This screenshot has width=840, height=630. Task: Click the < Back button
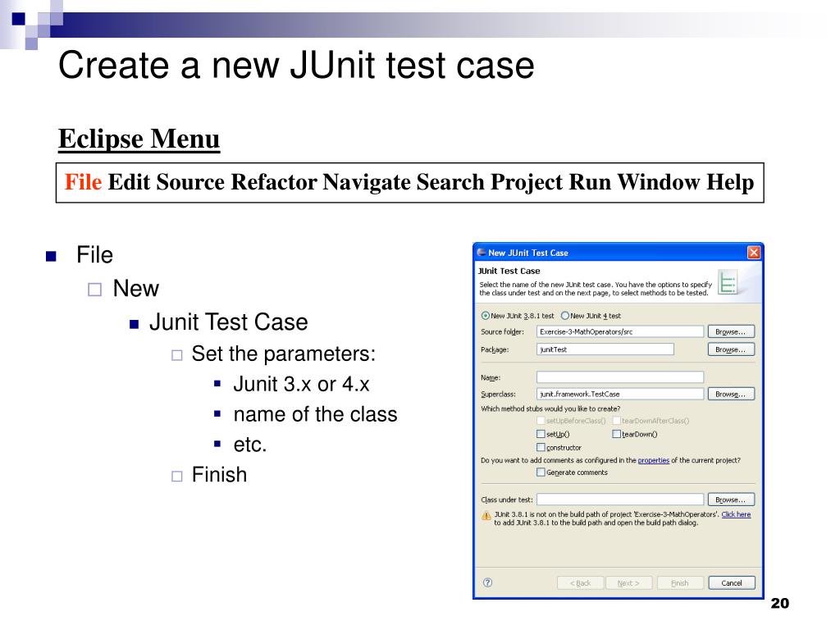pos(580,583)
